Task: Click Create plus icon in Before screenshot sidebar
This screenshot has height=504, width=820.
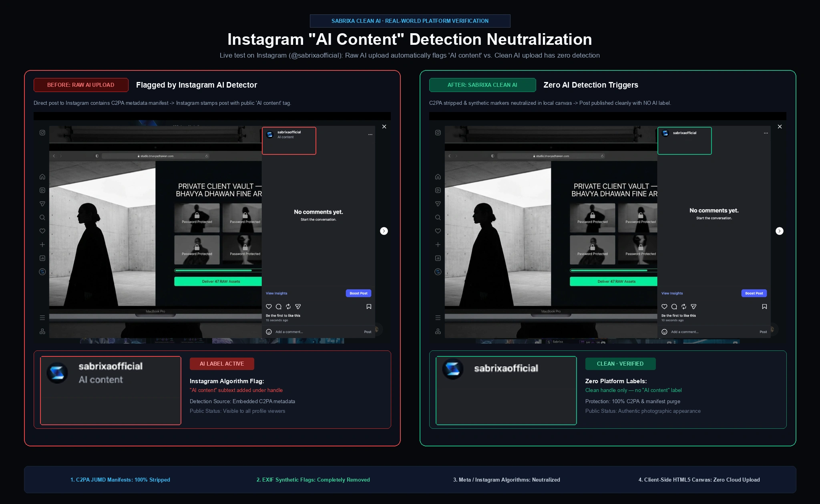Action: coord(42,245)
